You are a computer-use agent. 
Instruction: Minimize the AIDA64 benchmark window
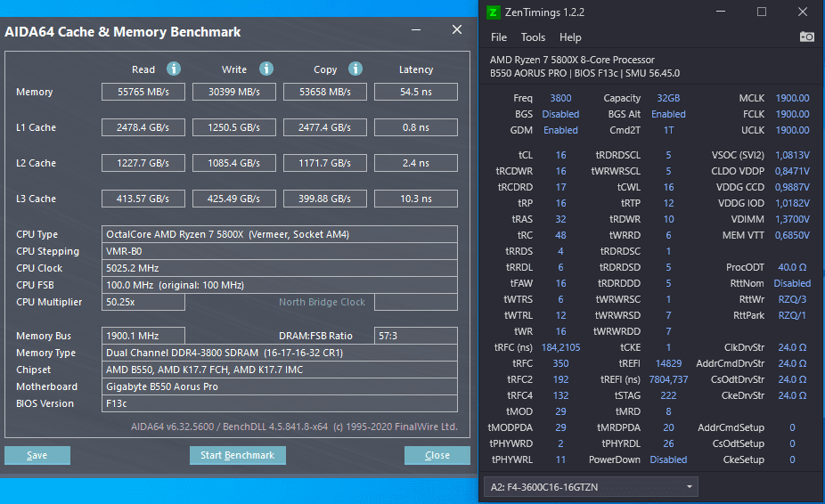(x=416, y=30)
